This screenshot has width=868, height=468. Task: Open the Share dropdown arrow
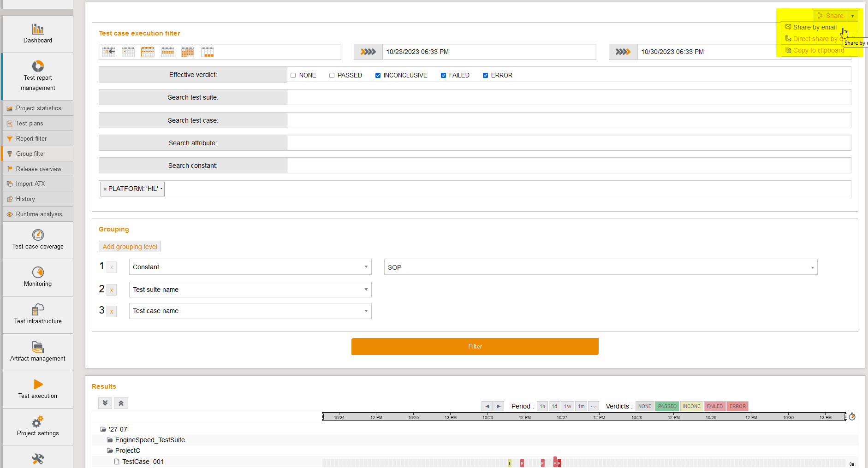(x=852, y=15)
